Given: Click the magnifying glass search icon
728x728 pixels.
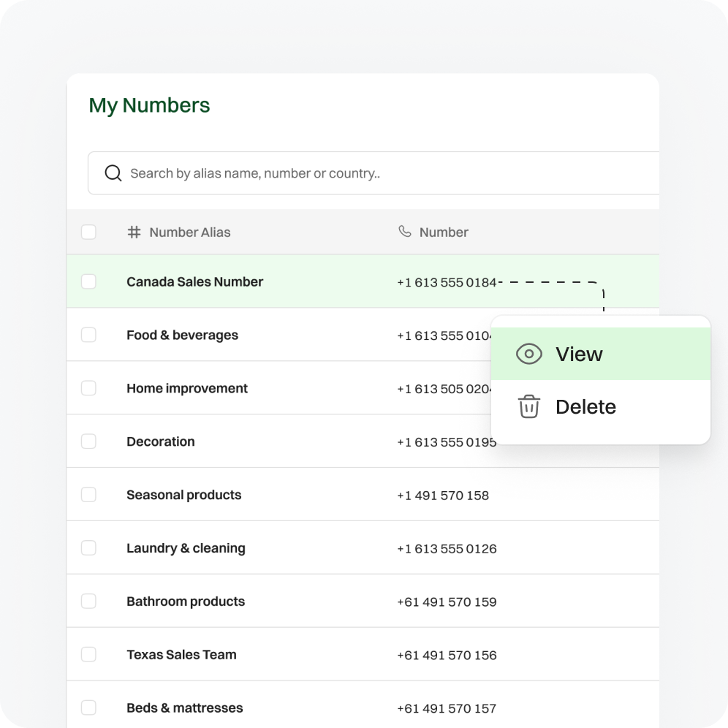Looking at the screenshot, I should (113, 173).
